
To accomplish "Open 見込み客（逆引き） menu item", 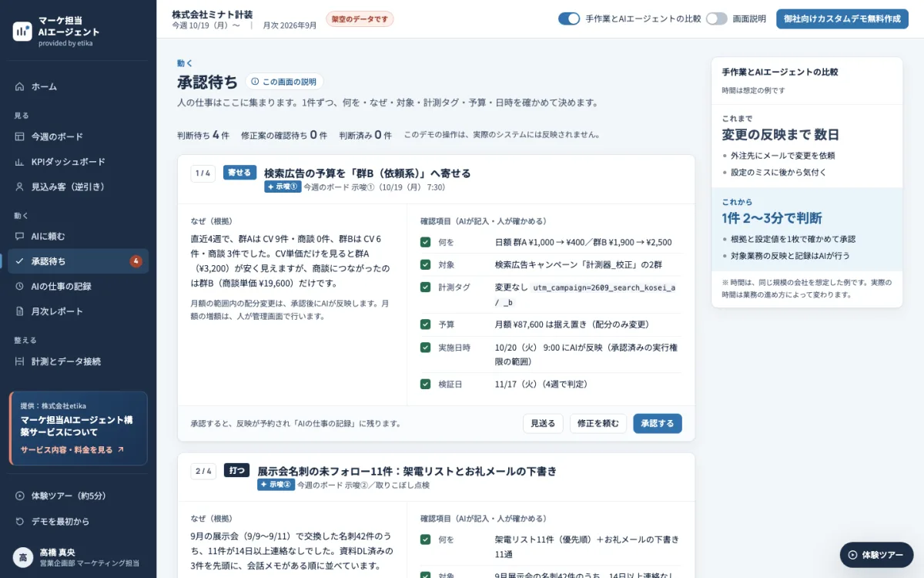I will coord(78,187).
